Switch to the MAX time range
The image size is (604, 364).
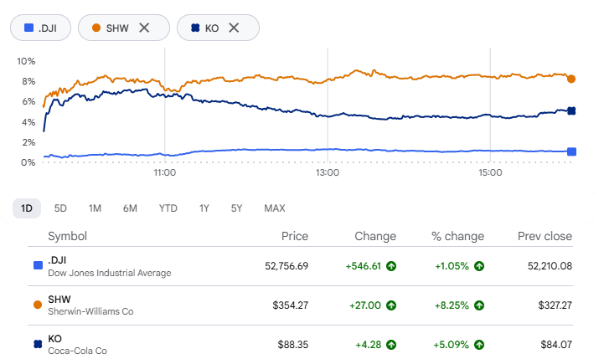(x=275, y=208)
